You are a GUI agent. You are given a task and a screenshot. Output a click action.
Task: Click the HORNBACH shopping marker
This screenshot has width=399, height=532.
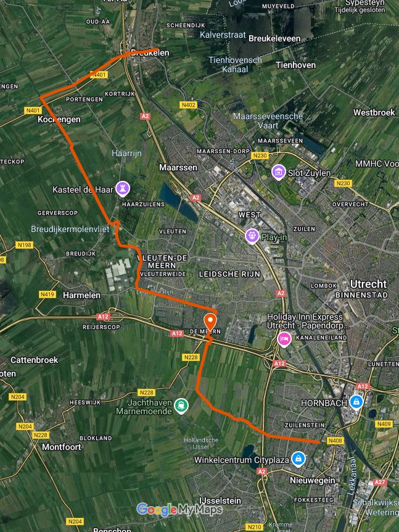pyautogui.click(x=356, y=402)
